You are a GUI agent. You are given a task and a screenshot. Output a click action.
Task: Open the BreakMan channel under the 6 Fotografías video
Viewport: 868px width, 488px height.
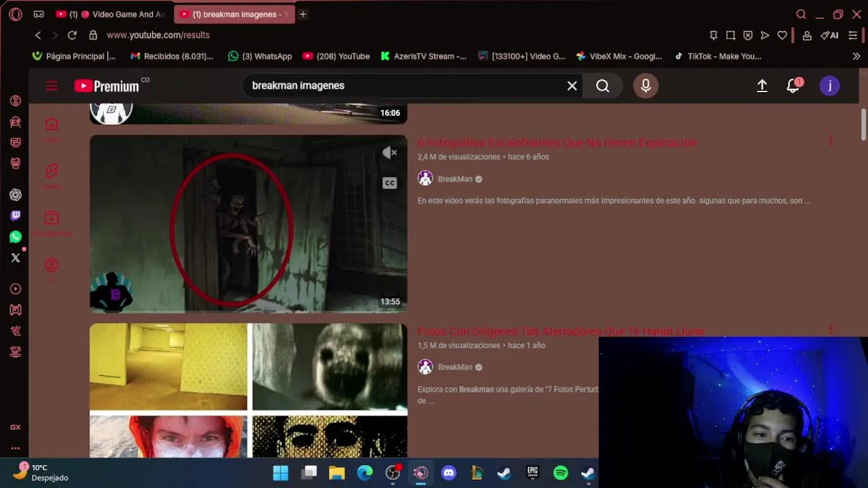click(x=454, y=179)
